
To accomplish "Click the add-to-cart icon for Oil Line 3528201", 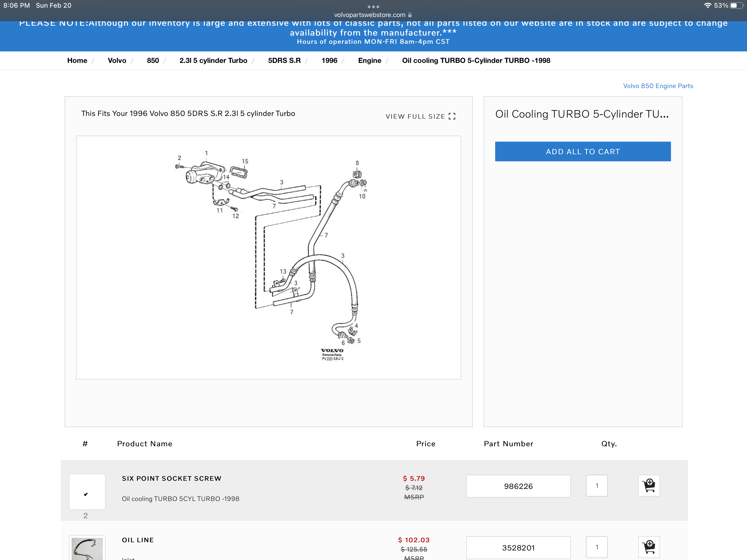I will [x=649, y=547].
